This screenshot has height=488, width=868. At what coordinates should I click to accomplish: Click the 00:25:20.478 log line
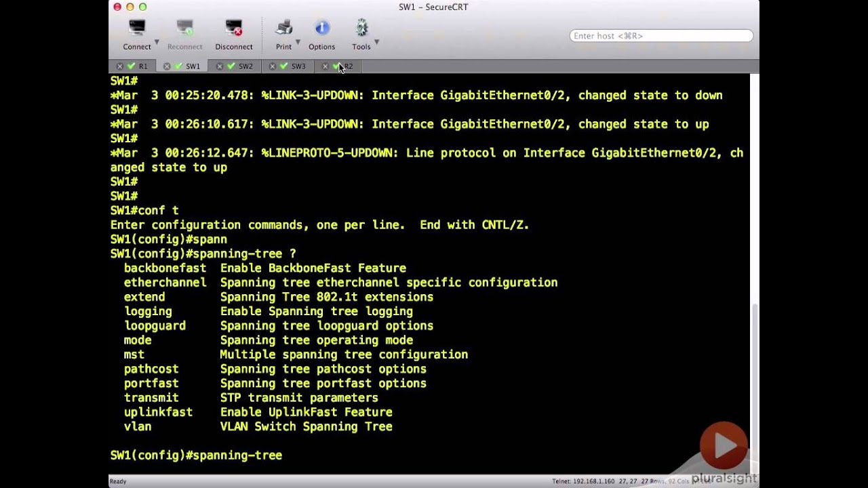point(416,96)
